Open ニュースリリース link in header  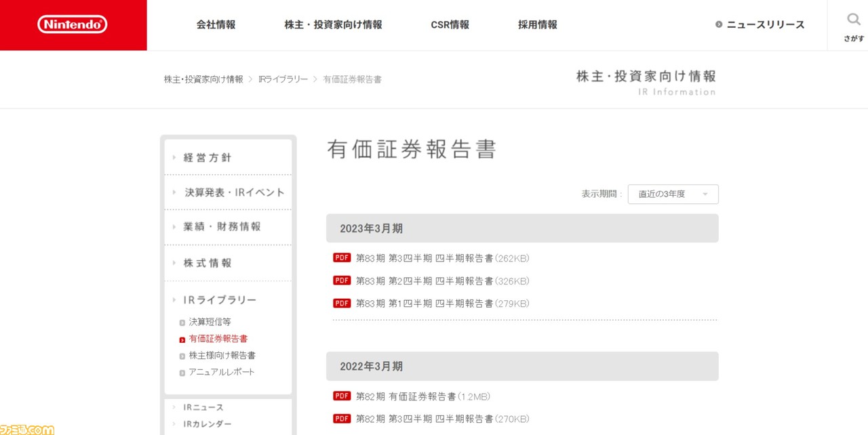(766, 24)
